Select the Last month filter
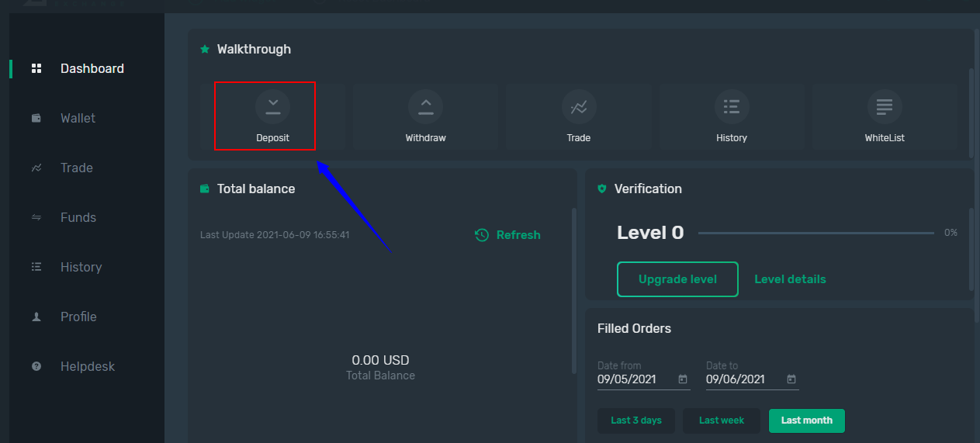 (807, 421)
